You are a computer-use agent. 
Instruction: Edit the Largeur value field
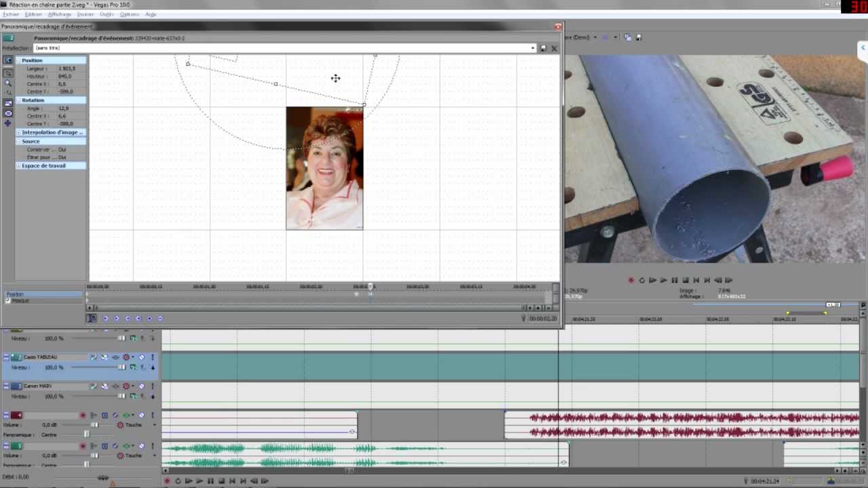click(x=71, y=68)
